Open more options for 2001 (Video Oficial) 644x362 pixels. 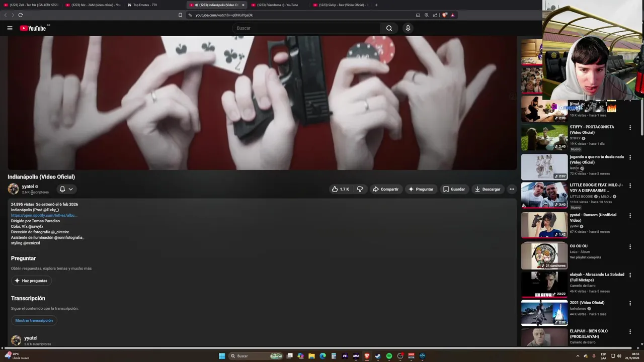(x=630, y=303)
